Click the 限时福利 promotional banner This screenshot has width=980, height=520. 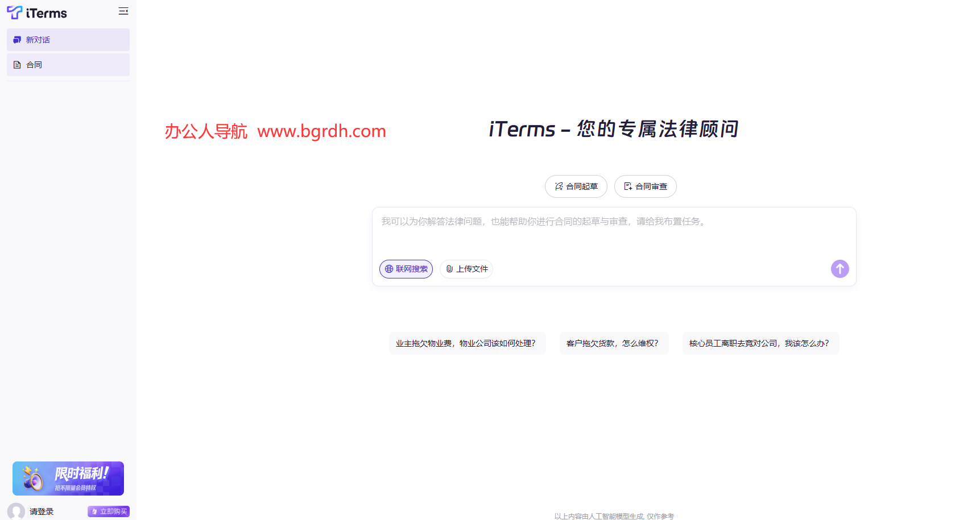click(68, 479)
